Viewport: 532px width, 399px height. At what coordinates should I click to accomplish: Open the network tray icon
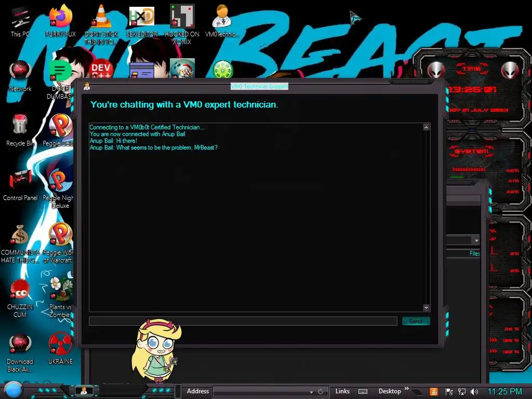pos(462,392)
